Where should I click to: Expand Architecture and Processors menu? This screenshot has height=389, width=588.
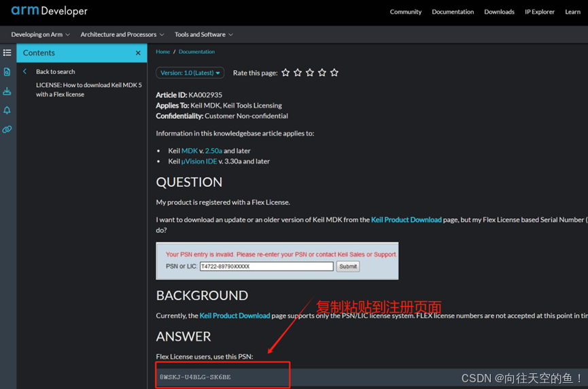click(x=122, y=35)
